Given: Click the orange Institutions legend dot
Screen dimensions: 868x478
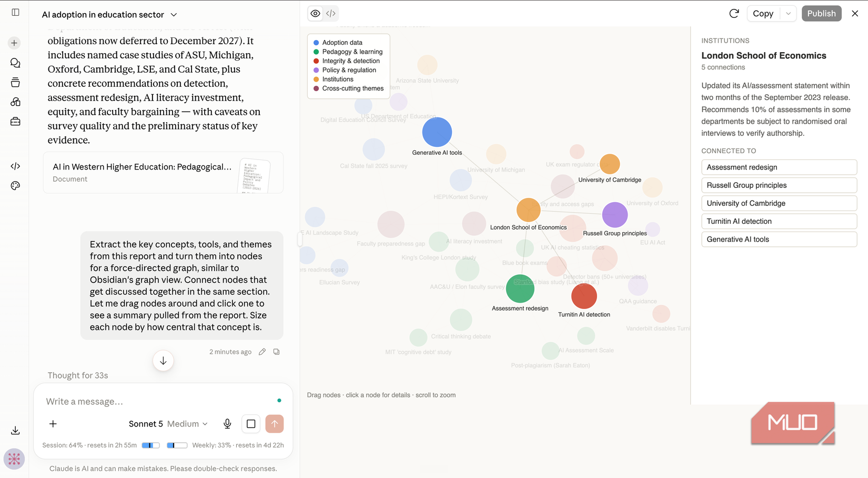Looking at the screenshot, I should [x=316, y=79].
